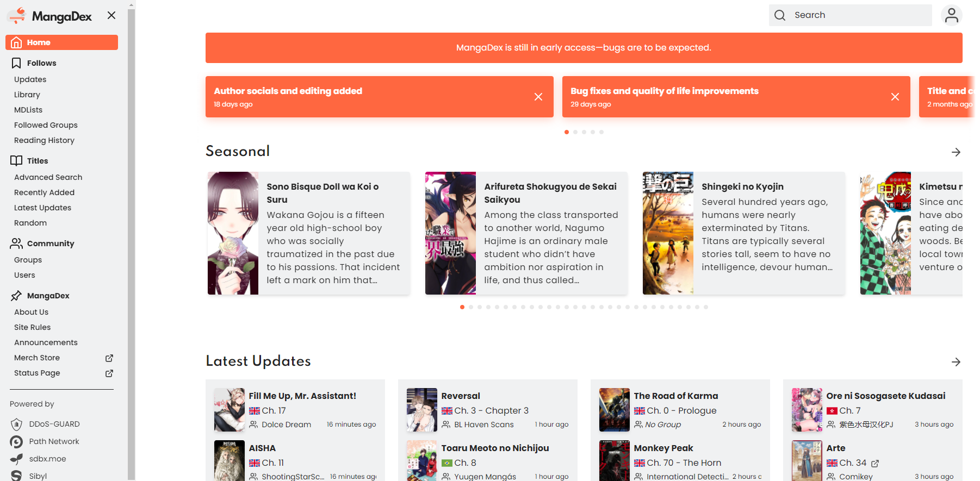Open Arifureta Shokugyou cover thumbnail
This screenshot has height=481, width=980.
click(x=450, y=233)
